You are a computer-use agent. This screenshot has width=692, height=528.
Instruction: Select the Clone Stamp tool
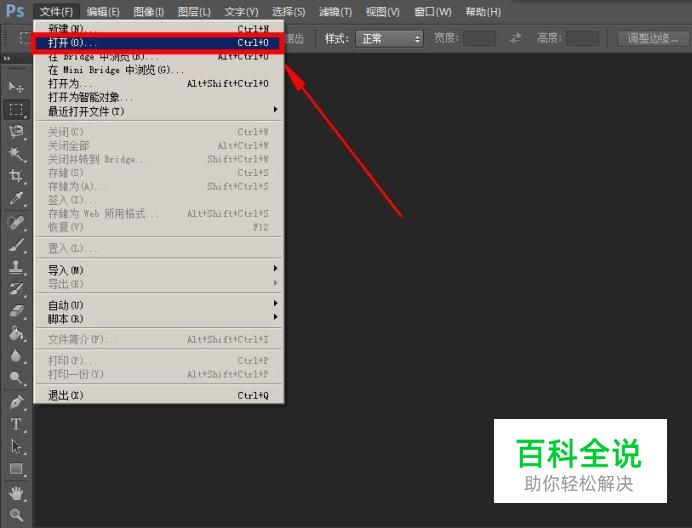[x=16, y=267]
